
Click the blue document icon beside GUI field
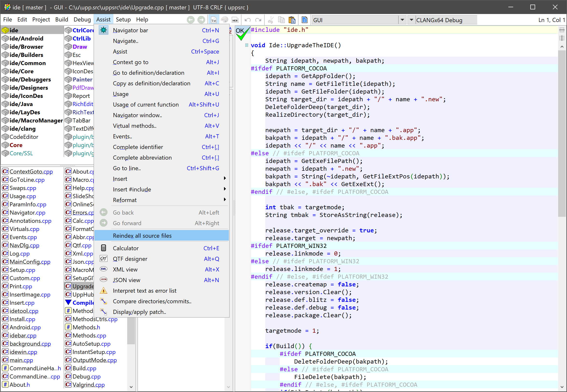pyautogui.click(x=304, y=20)
